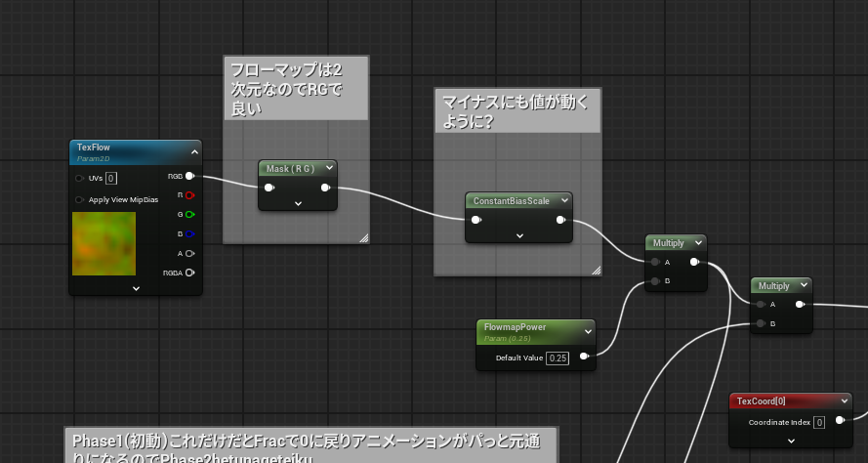Click the UVs input pin on TexFlow
Image resolution: width=868 pixels, height=463 pixels.
point(79,178)
